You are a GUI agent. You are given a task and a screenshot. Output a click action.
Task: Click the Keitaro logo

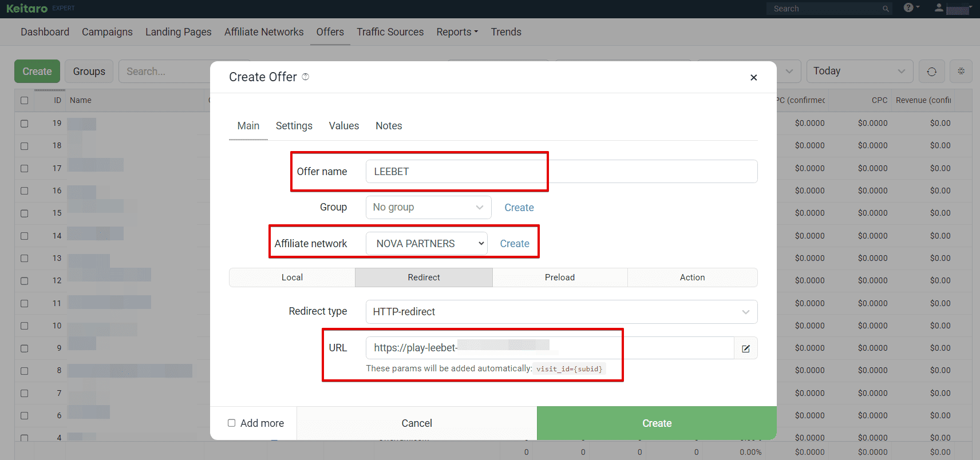[27, 9]
